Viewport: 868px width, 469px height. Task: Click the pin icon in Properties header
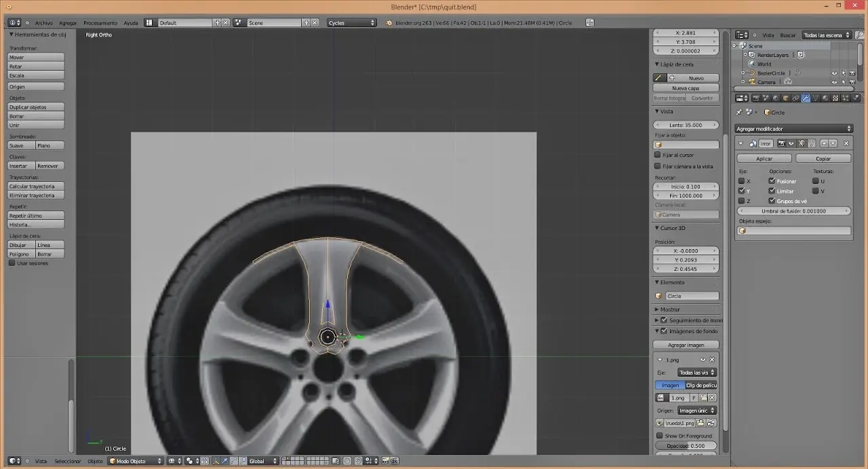pyautogui.click(x=739, y=112)
